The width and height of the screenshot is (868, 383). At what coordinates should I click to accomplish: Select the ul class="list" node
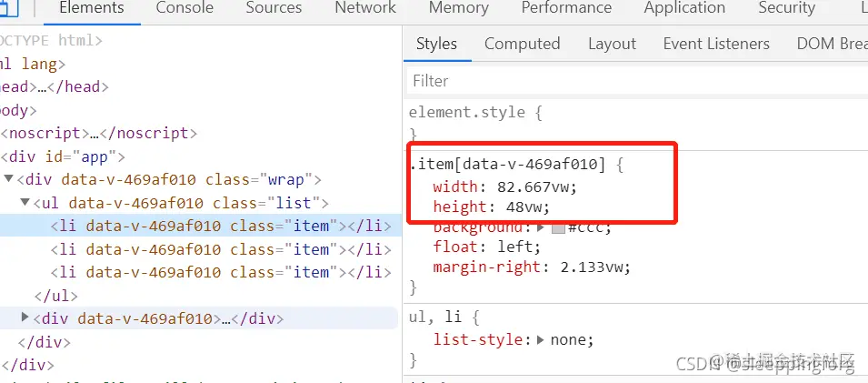click(x=181, y=204)
